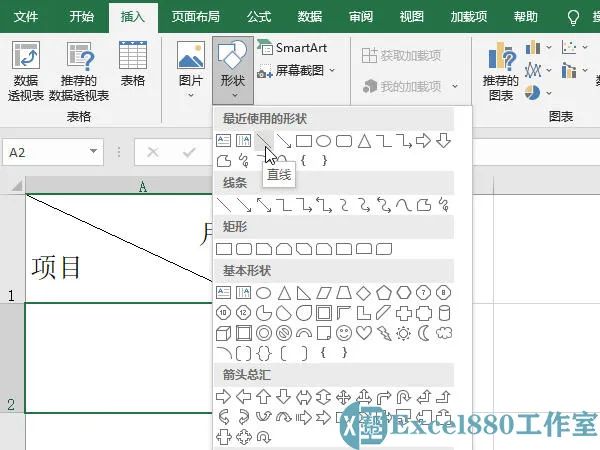Pick the triangle in recently used shapes
This screenshot has height=450, width=600.
[x=364, y=141]
